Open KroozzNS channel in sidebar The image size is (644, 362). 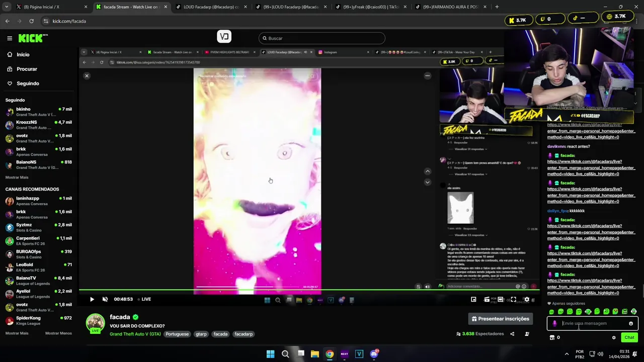[x=38, y=125]
